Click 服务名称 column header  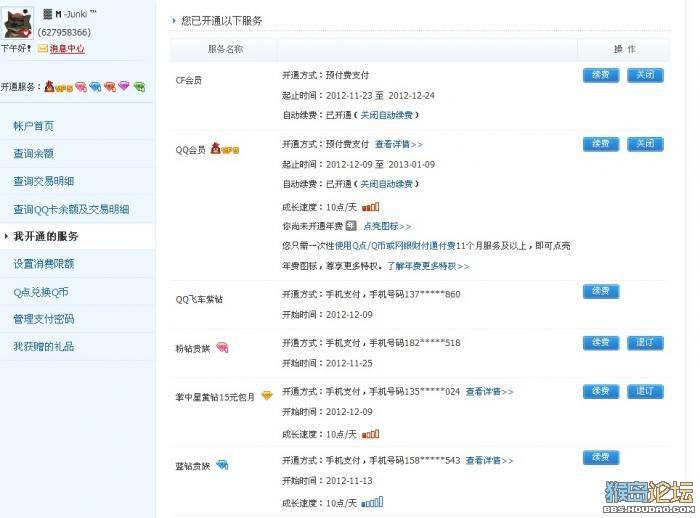[225, 49]
